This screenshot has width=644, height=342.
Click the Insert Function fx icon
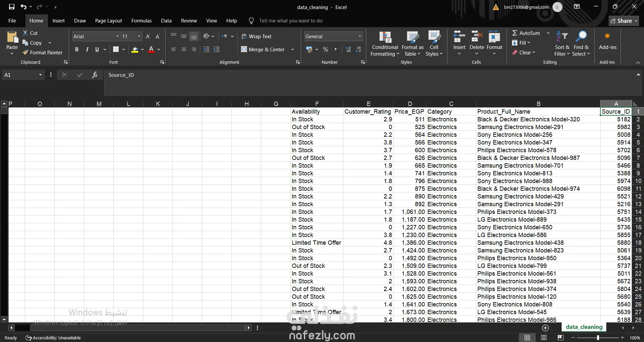95,75
